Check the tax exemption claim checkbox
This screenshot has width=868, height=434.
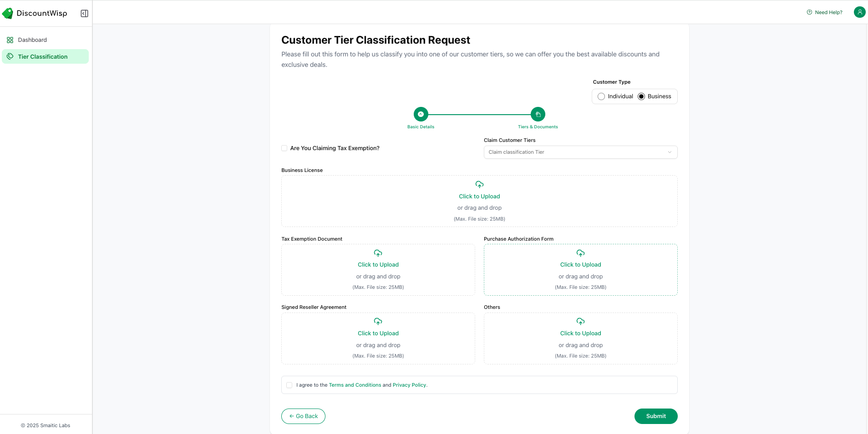tap(284, 148)
